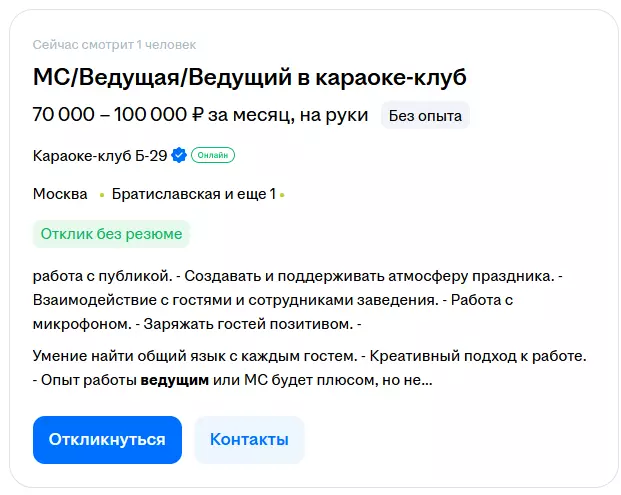Click the 'Без опыта' experience tag

pos(425,115)
